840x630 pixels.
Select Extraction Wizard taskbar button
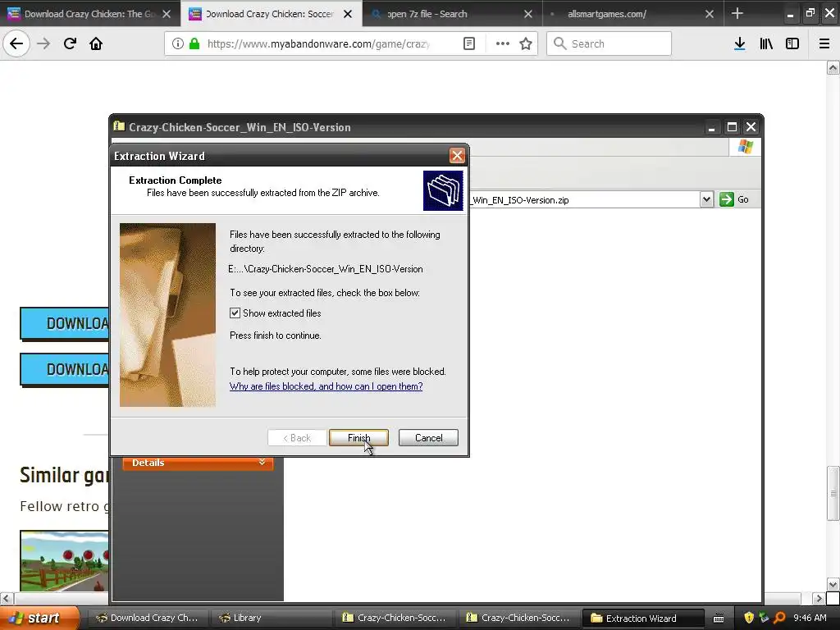(x=641, y=618)
